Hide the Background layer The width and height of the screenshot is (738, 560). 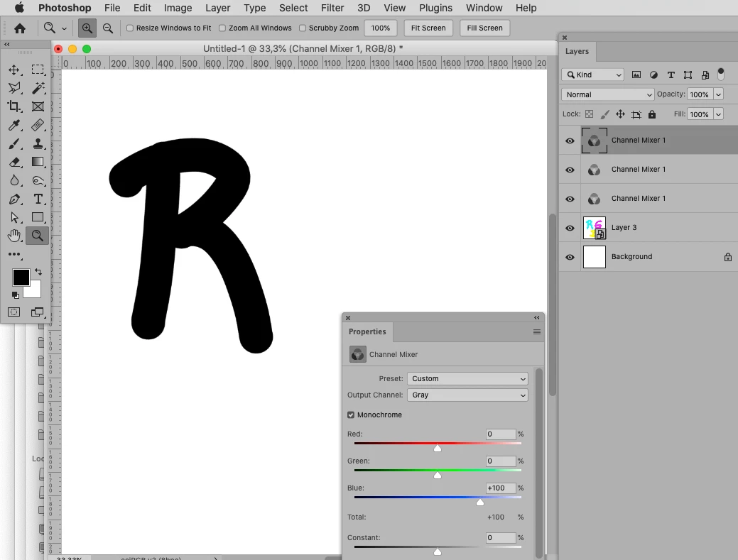[x=570, y=257]
